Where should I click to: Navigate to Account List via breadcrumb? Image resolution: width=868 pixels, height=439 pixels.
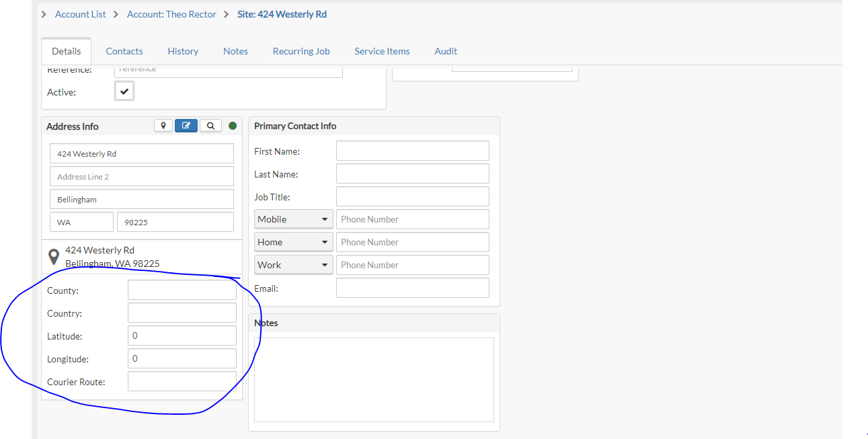(x=80, y=13)
